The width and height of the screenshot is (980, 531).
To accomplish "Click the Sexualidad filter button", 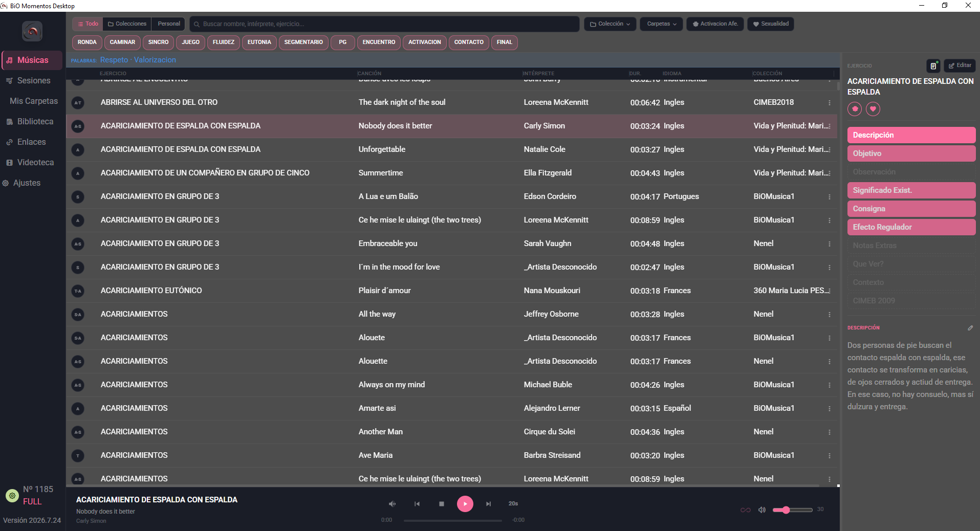I will pos(770,24).
